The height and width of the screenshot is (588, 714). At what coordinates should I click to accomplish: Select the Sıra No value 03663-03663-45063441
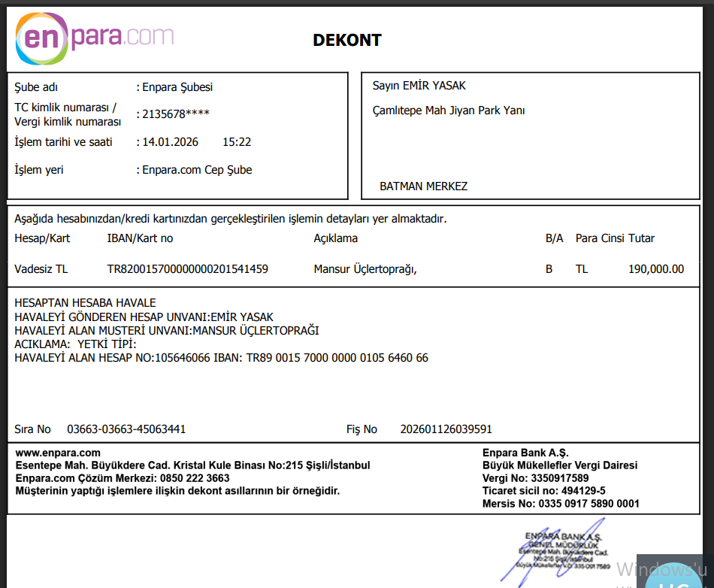click(x=126, y=429)
